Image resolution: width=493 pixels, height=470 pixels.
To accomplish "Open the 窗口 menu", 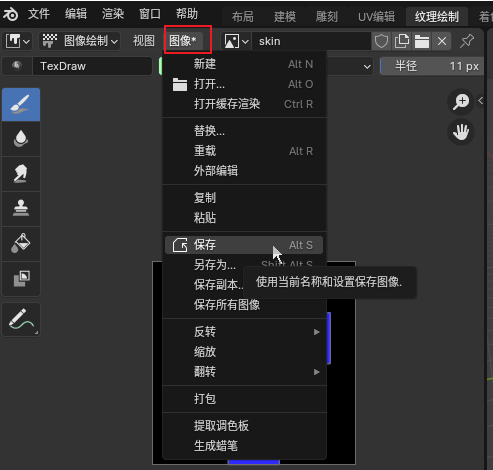I will coord(150,14).
